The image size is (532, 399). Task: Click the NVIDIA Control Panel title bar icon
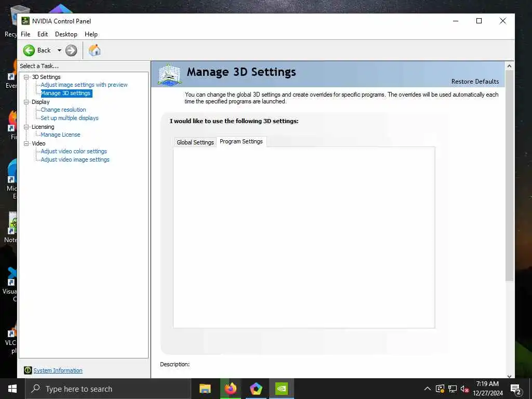(x=25, y=21)
